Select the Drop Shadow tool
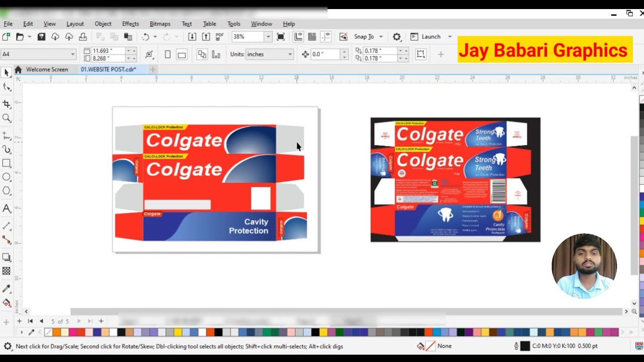Viewport: 644px width, 362px height. [x=7, y=257]
